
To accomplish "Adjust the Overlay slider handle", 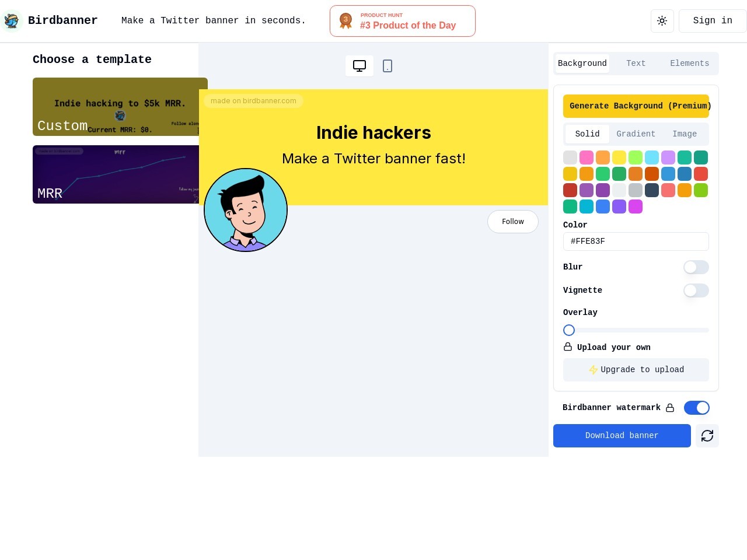I will pos(569,330).
